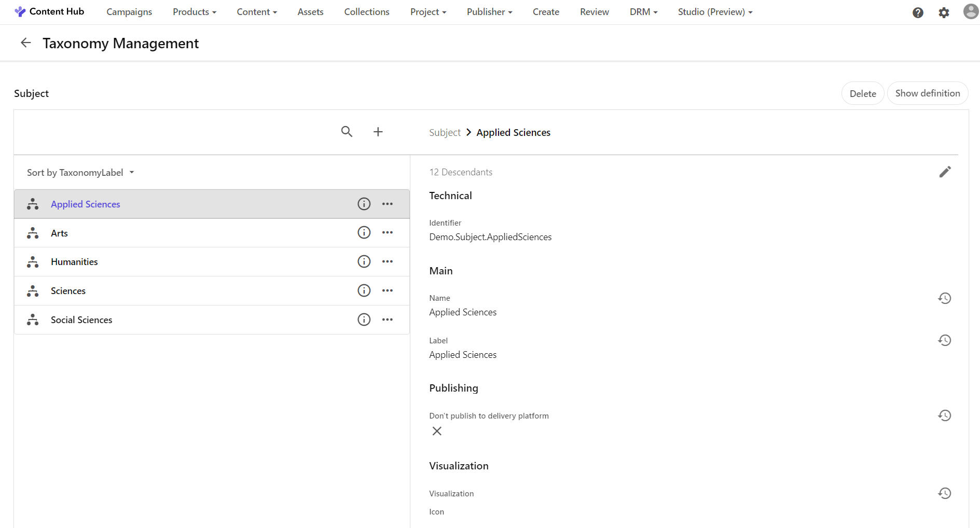
Task: Show info for the Applied Sciences taxonomy
Action: [364, 204]
